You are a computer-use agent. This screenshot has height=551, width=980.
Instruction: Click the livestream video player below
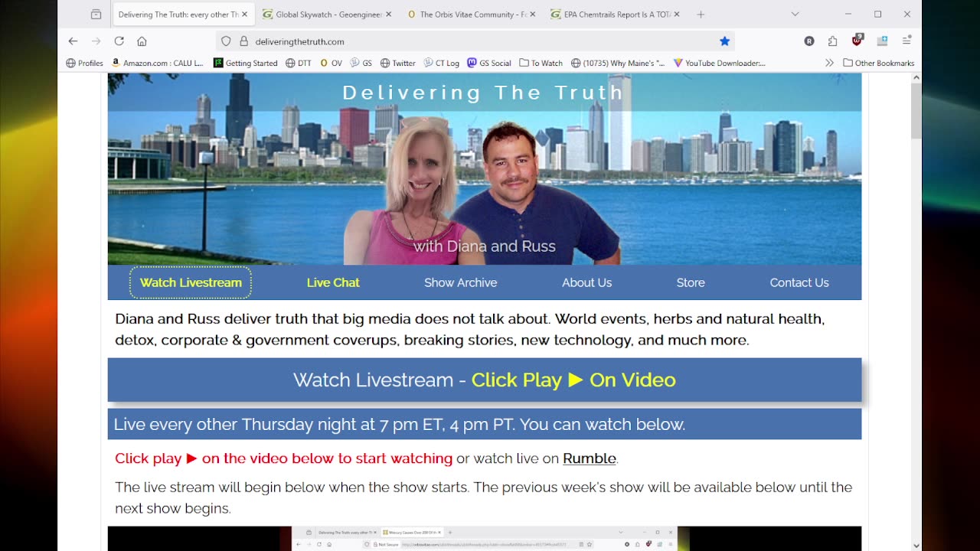coord(485,538)
